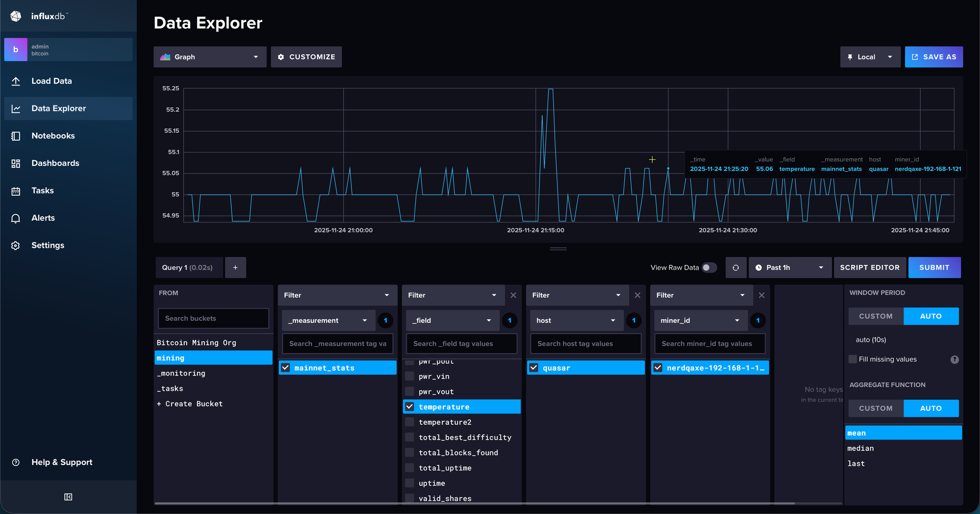Expand the Past 1h time range dropdown
Viewport: 980px width, 514px height.
click(x=789, y=268)
